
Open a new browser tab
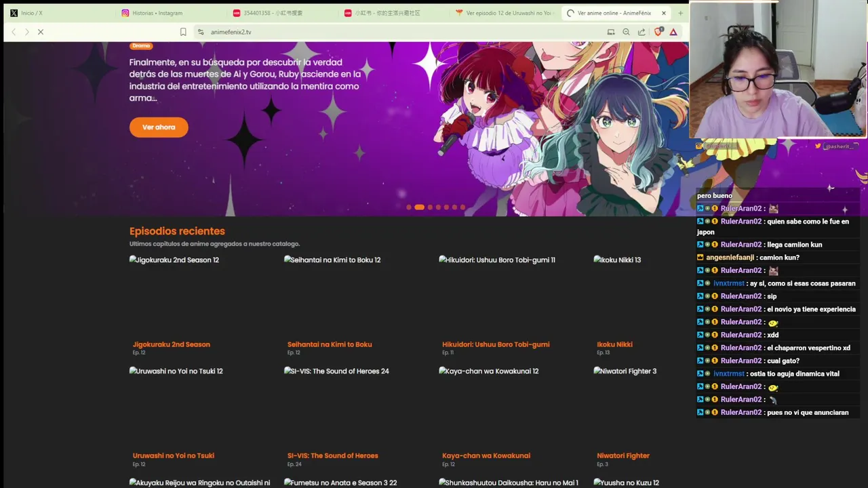[680, 13]
